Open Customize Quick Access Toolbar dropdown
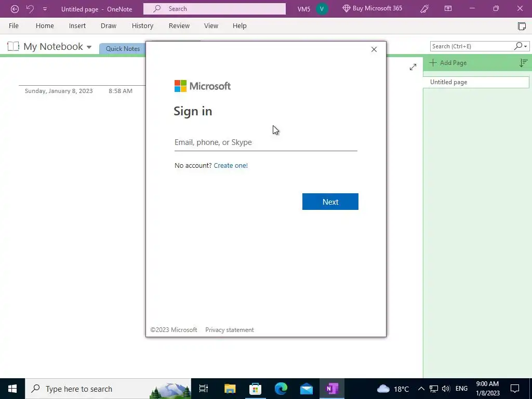 click(x=45, y=9)
